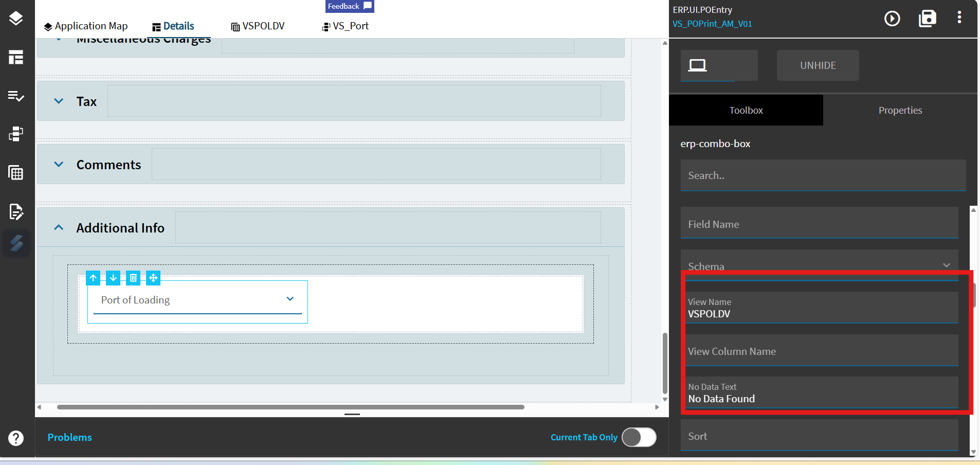Viewport: 980px width, 465px height.
Task: Open the Port of Loading combo box
Action: 197,301
